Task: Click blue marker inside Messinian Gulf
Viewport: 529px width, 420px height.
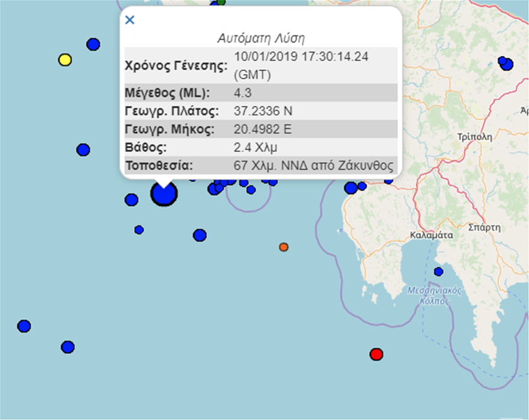Action: [x=438, y=272]
